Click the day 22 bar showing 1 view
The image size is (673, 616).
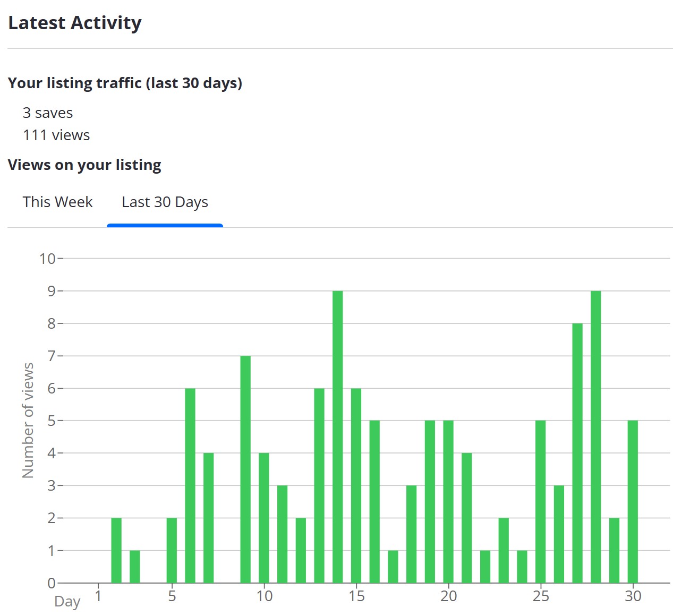tap(485, 567)
